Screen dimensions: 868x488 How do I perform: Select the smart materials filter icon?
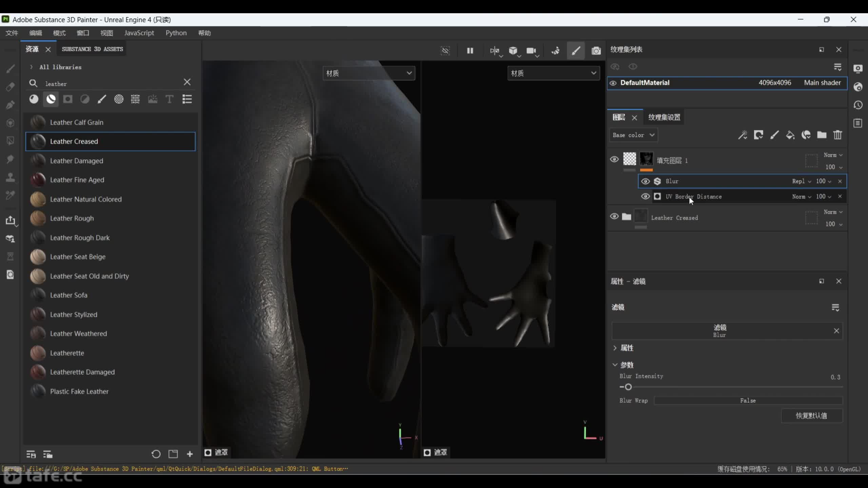pos(51,99)
